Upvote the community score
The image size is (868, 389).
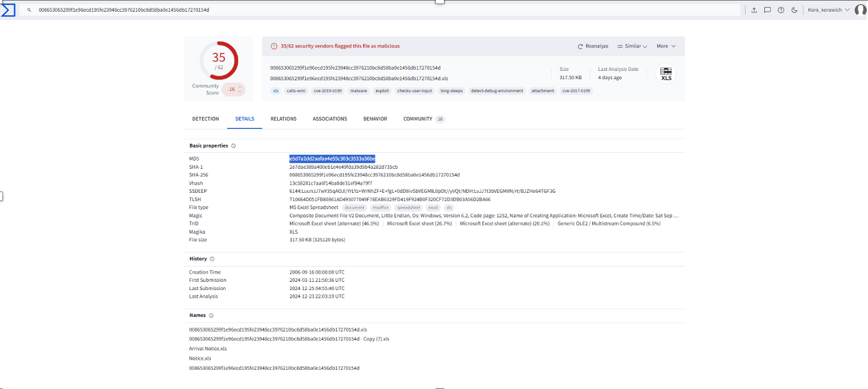point(240,86)
